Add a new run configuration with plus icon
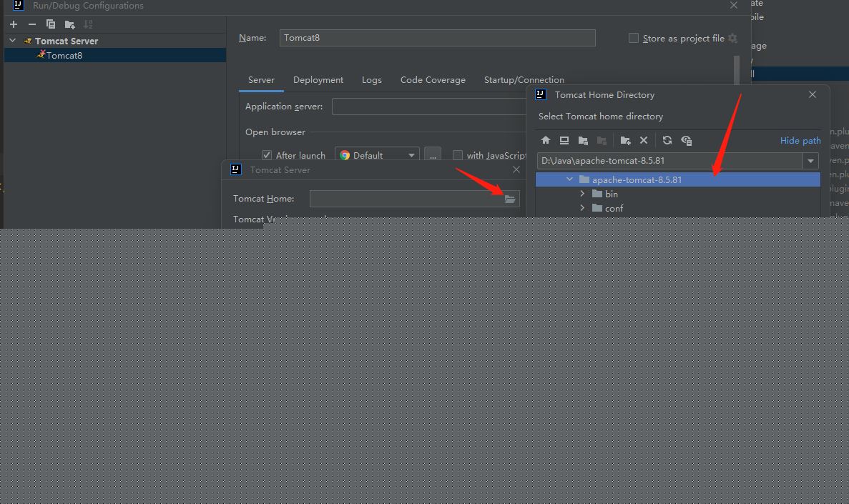 point(14,24)
